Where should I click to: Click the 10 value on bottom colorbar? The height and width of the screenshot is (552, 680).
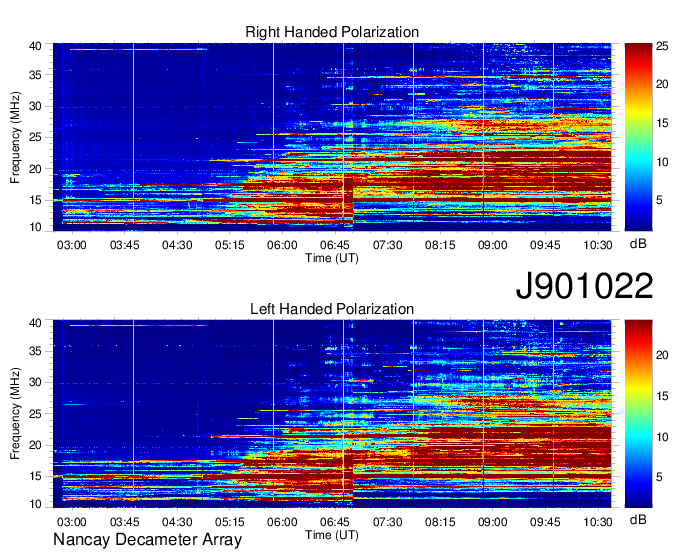pyautogui.click(x=662, y=437)
